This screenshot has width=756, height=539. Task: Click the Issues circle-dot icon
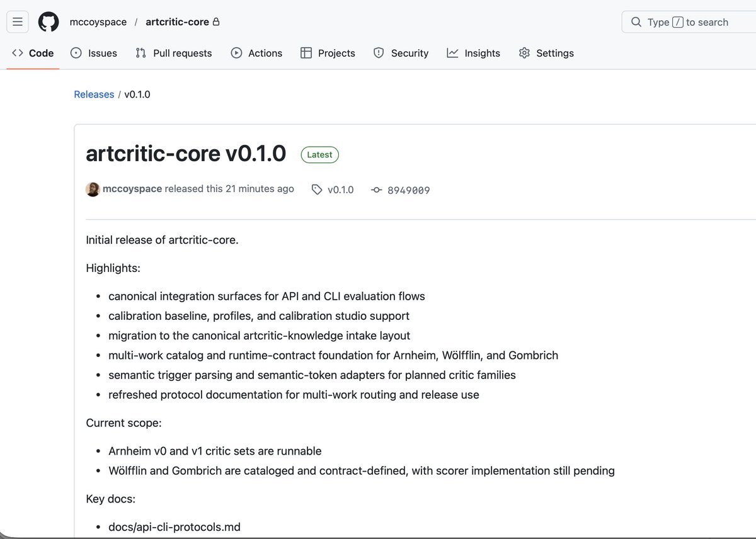pos(76,53)
